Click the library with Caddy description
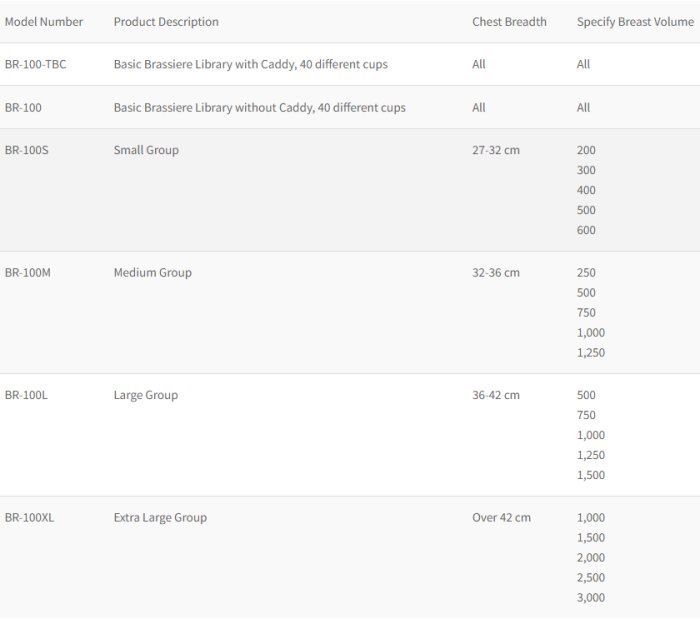700x619 pixels. click(250, 65)
